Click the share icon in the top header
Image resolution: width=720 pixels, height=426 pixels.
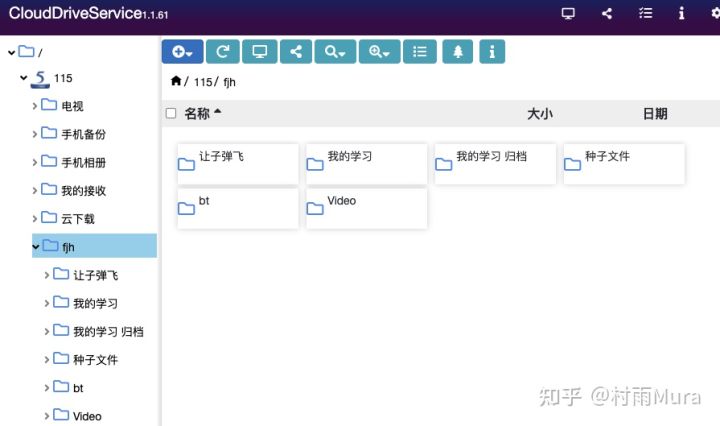(607, 13)
